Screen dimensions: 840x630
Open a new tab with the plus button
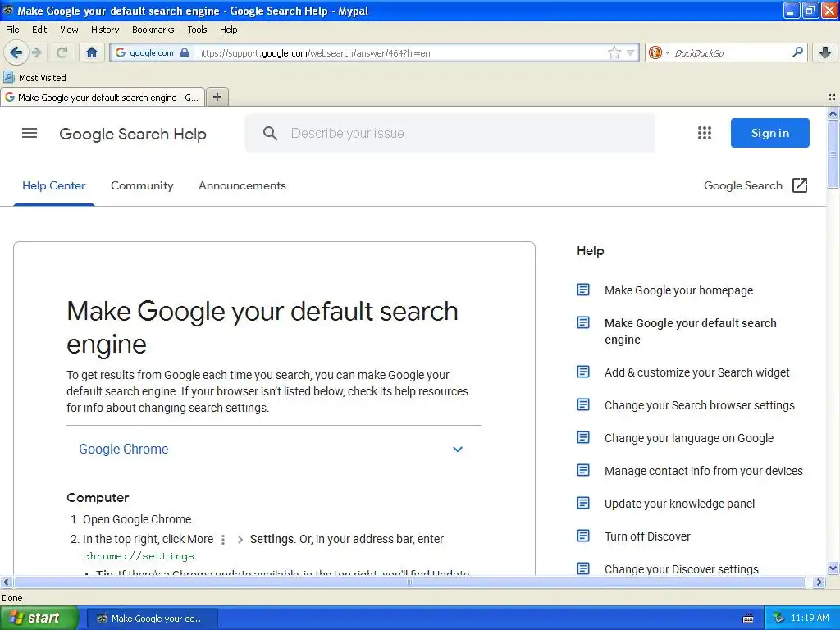click(x=217, y=97)
